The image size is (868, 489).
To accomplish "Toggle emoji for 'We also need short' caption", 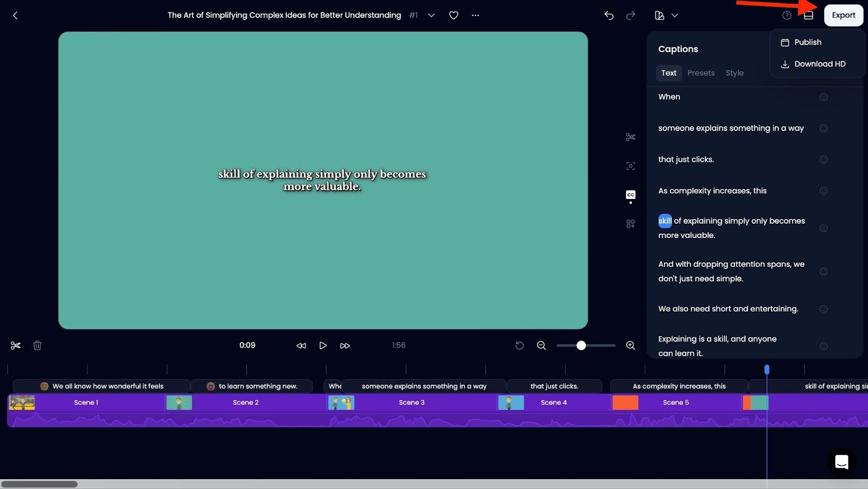I will pyautogui.click(x=823, y=309).
